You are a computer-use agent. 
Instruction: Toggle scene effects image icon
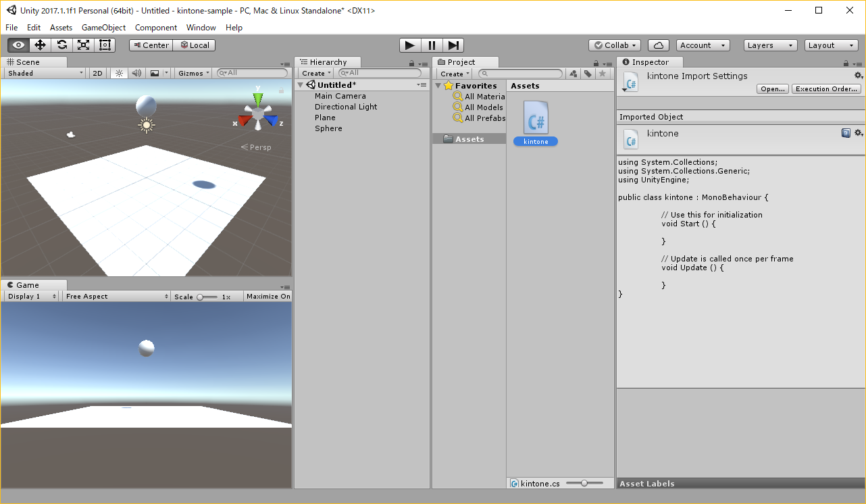155,73
